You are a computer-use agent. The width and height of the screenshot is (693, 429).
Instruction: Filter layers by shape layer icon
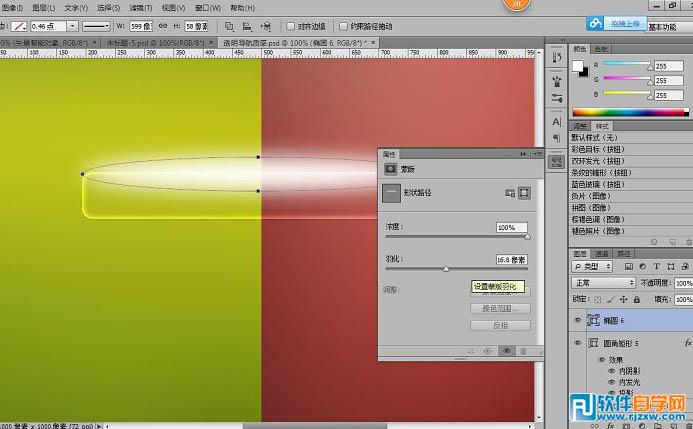point(671,266)
